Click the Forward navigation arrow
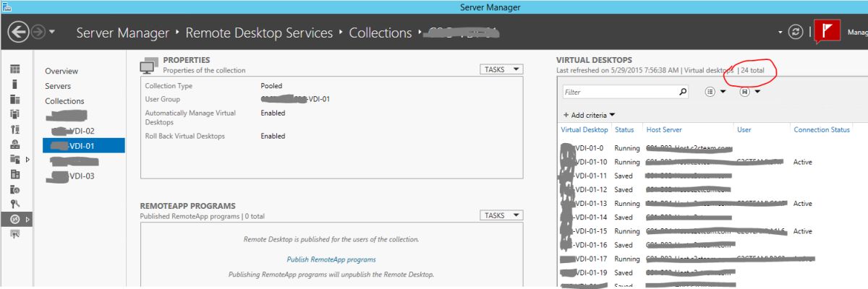Screen dimensions: 868x289 coord(40,33)
